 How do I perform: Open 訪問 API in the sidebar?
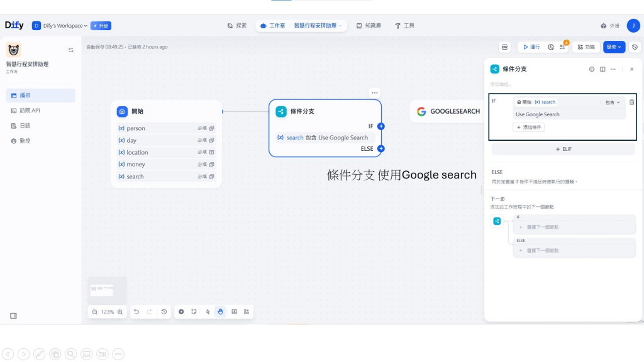click(x=41, y=111)
